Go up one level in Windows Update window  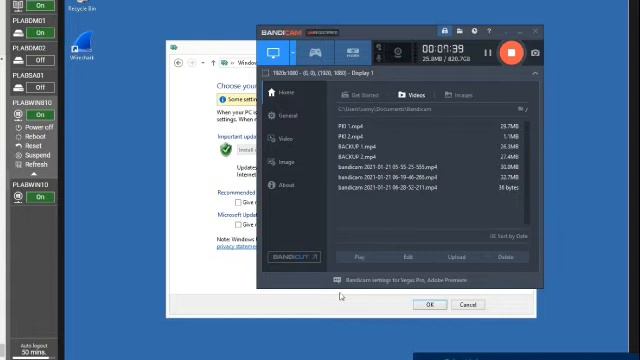[x=213, y=63]
